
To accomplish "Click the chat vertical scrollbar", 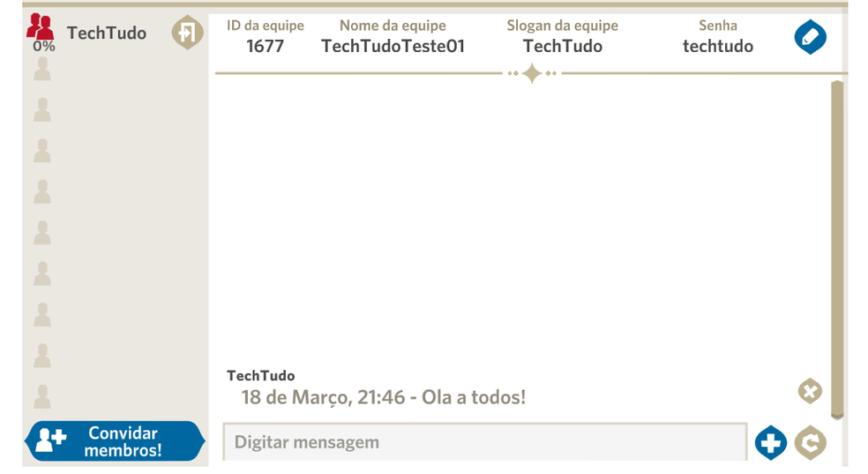I will point(836,247).
